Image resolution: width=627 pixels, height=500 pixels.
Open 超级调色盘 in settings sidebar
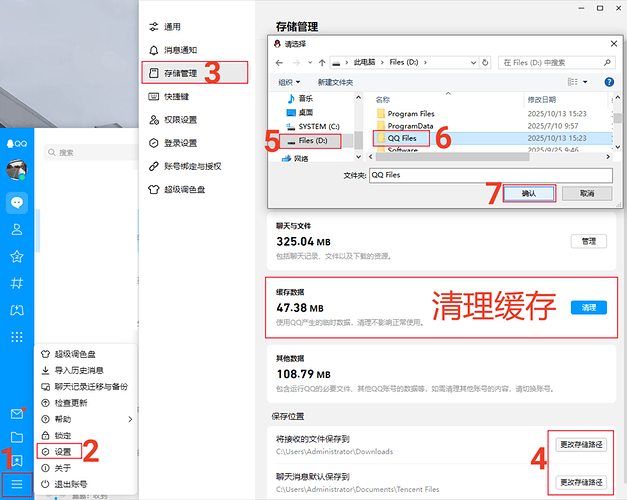tap(195, 189)
